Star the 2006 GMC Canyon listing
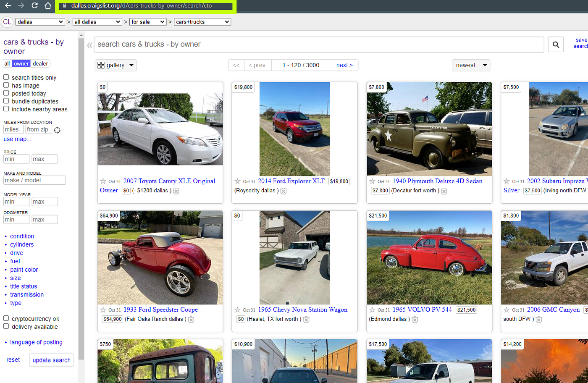Image resolution: width=588 pixels, height=383 pixels. tap(507, 310)
